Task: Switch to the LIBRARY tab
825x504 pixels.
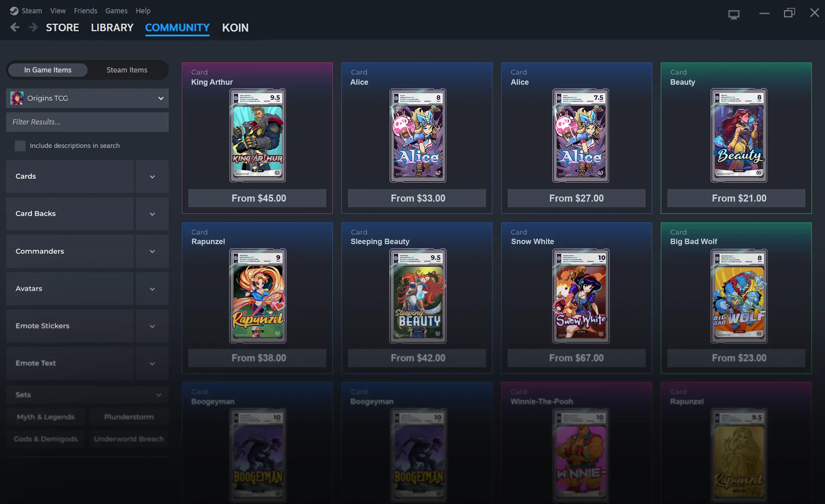Action: tap(112, 27)
